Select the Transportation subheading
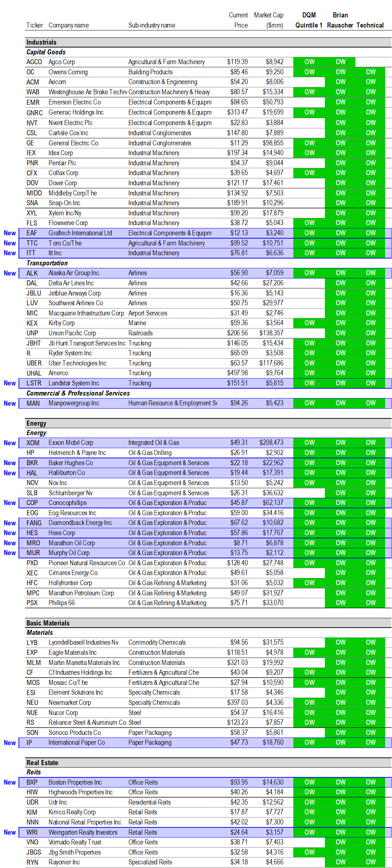The height and width of the screenshot is (868, 392). pyautogui.click(x=47, y=263)
